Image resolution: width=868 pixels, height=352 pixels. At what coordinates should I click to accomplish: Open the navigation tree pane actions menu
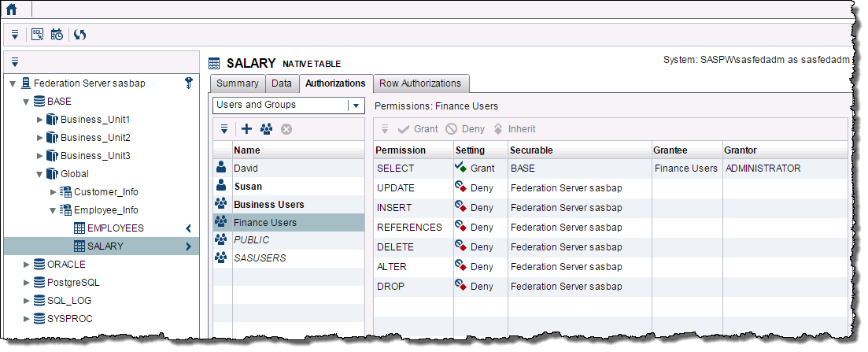(x=15, y=62)
